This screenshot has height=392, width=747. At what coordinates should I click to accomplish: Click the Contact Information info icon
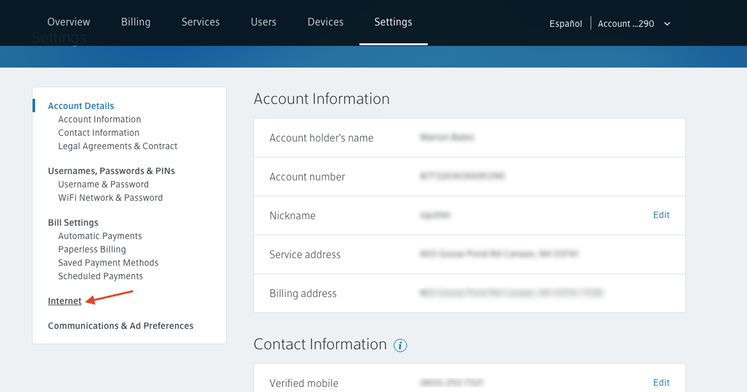pyautogui.click(x=400, y=345)
